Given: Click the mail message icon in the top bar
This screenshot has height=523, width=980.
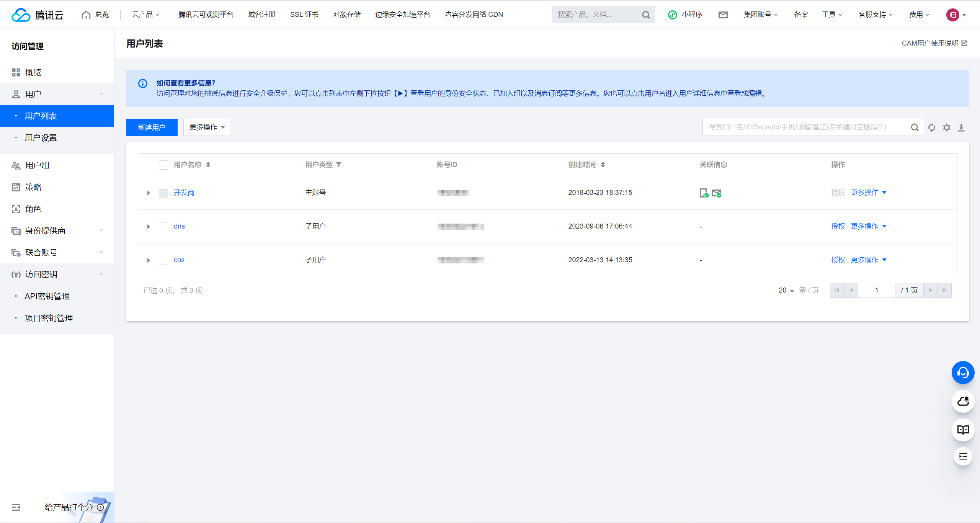Looking at the screenshot, I should coord(723,15).
